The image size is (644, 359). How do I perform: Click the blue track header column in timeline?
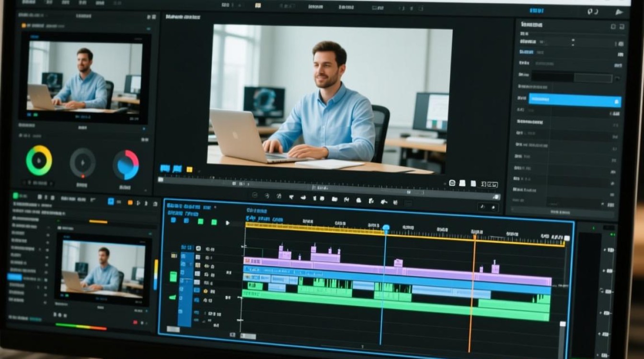click(x=185, y=289)
